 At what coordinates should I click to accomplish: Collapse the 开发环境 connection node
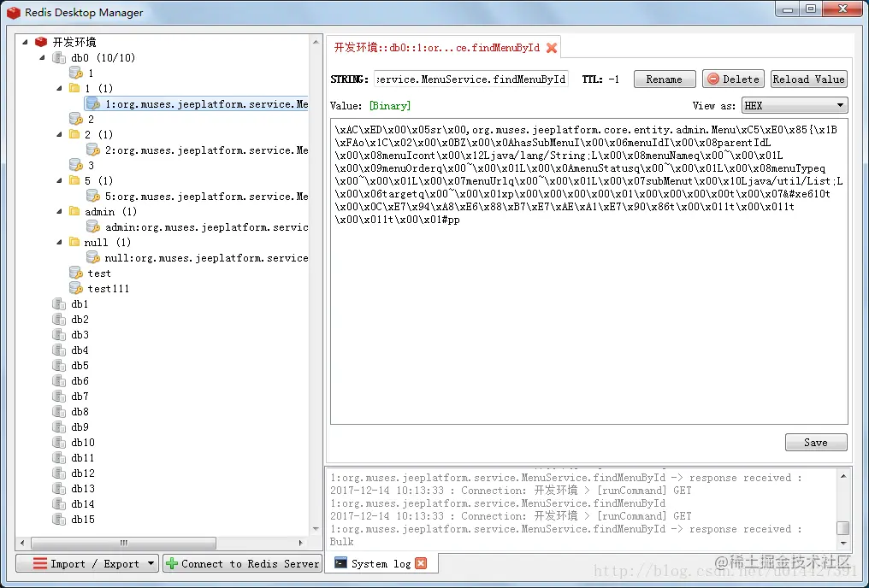pos(25,42)
